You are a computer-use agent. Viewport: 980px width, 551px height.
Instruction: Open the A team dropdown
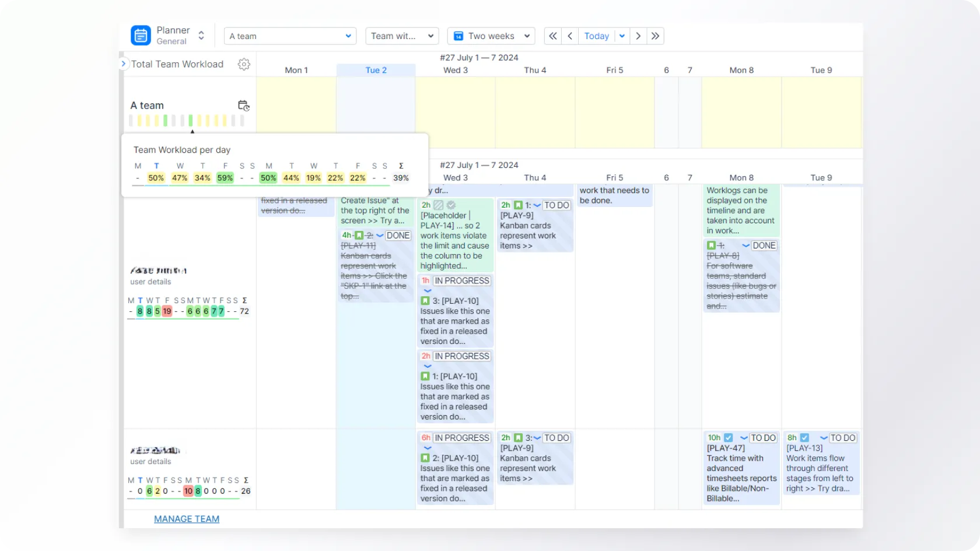tap(290, 36)
